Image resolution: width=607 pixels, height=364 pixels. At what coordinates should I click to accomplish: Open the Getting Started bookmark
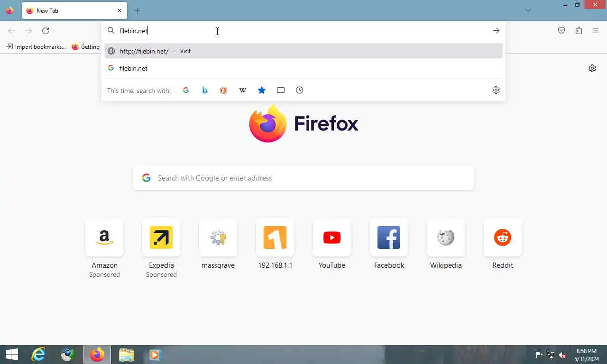coord(86,47)
